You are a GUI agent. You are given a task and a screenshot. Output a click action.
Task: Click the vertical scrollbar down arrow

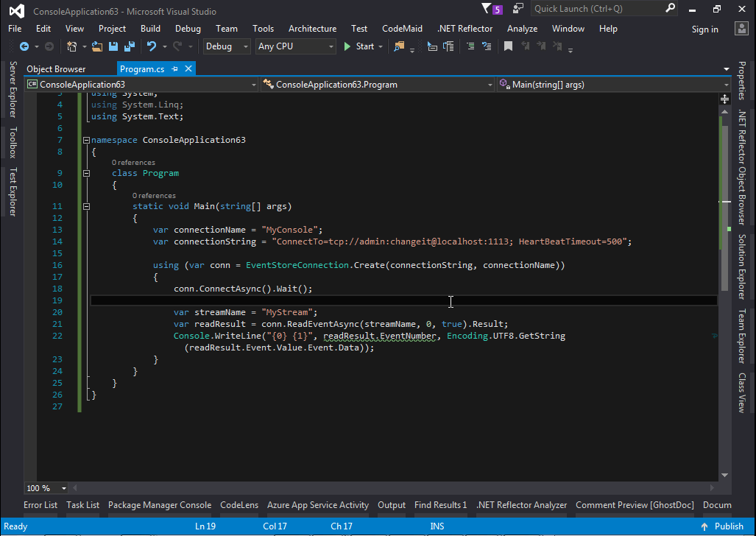coord(724,475)
